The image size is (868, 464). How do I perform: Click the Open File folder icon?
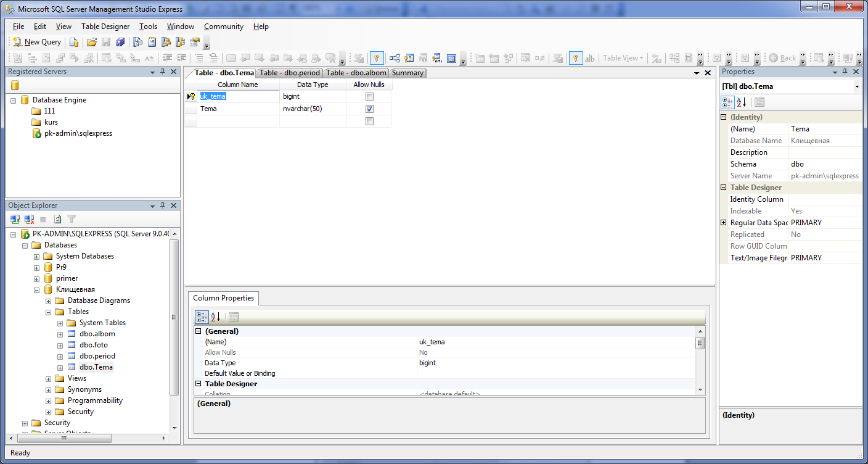(x=92, y=42)
